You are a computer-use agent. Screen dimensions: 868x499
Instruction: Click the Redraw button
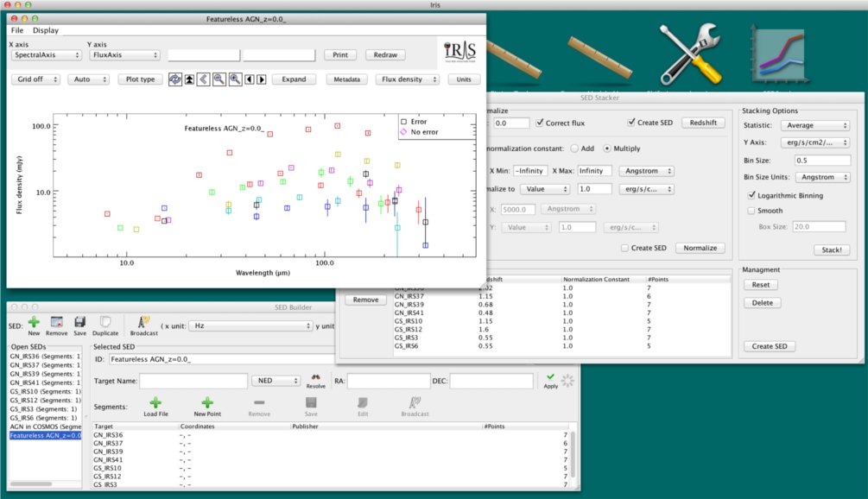click(x=385, y=54)
